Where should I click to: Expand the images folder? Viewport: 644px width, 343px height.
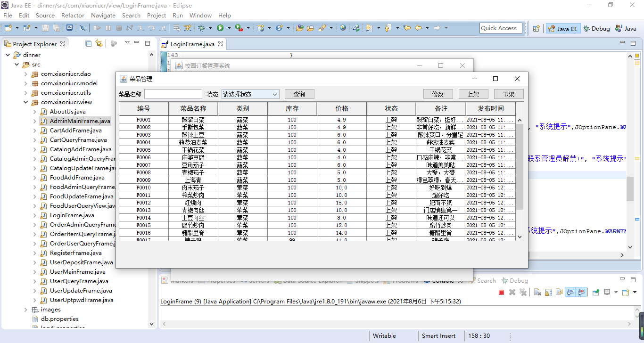26,310
